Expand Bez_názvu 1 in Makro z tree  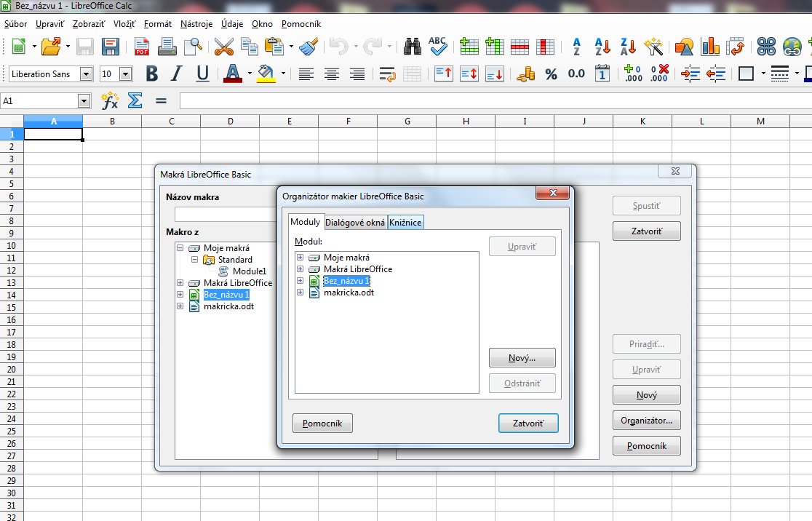click(x=180, y=294)
